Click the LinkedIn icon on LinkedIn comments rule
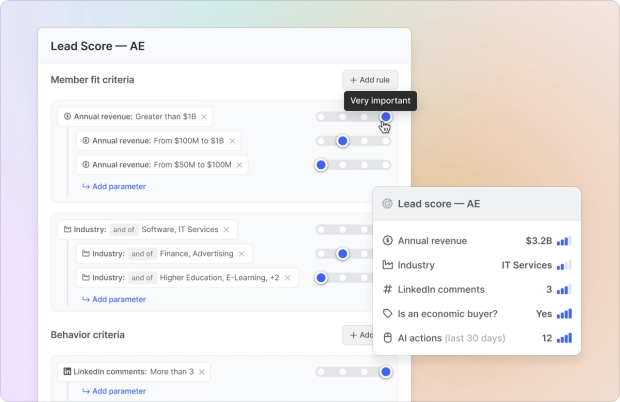 click(67, 372)
